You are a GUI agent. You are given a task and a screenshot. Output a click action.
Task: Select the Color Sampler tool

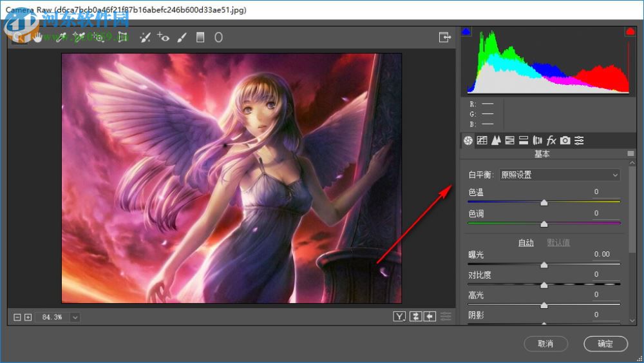(x=79, y=37)
